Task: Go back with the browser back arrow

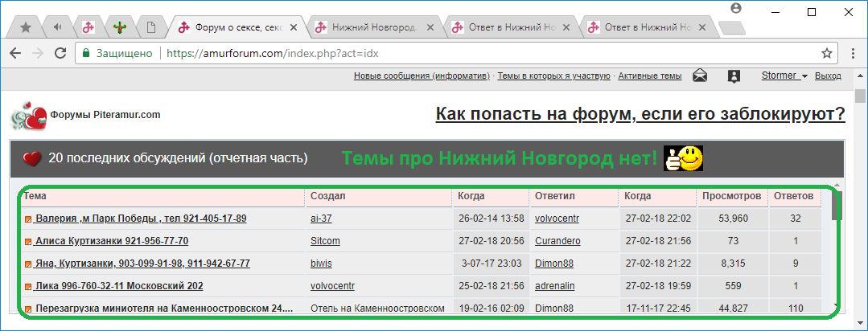Action: point(15,54)
